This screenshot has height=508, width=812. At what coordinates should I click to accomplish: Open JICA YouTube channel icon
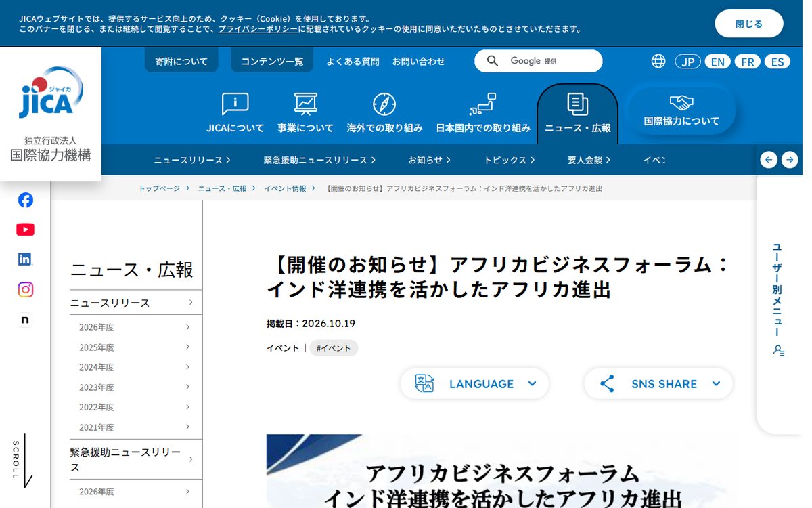(x=25, y=230)
